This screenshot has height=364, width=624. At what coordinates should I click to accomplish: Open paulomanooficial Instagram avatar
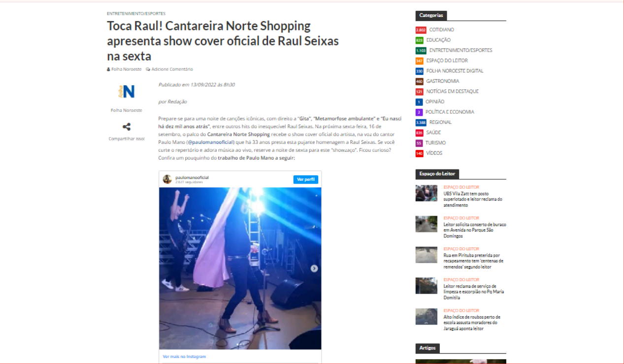(x=167, y=179)
